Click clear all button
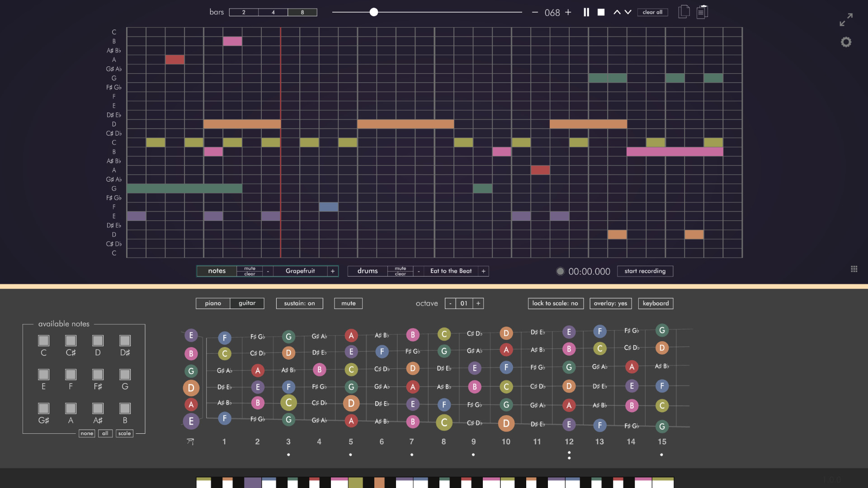The width and height of the screenshot is (868, 488). [652, 12]
